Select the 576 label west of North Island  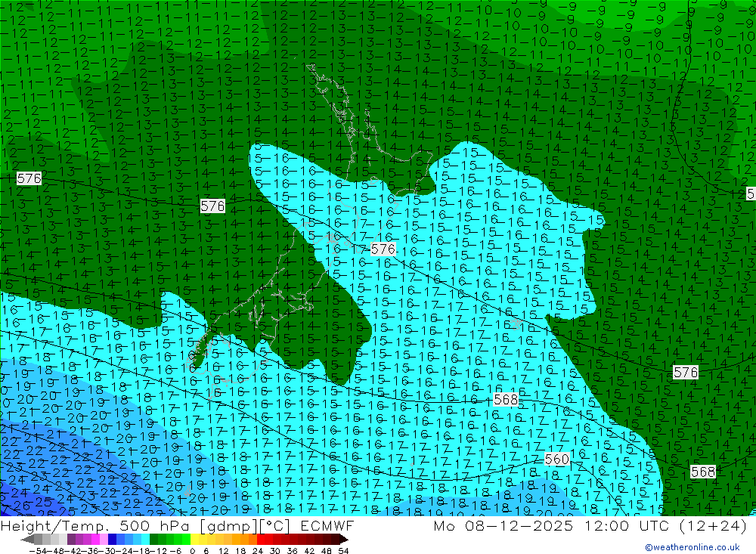212,206
